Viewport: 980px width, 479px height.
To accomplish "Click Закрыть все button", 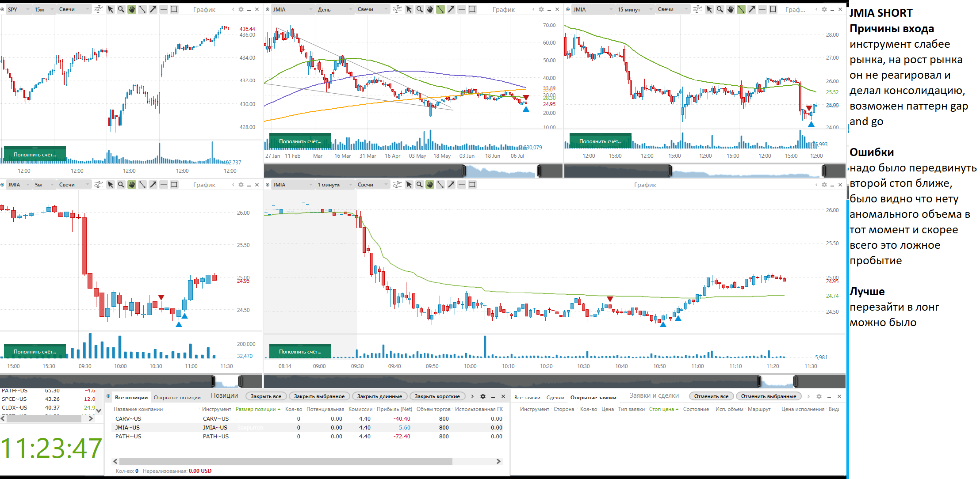I will 266,396.
